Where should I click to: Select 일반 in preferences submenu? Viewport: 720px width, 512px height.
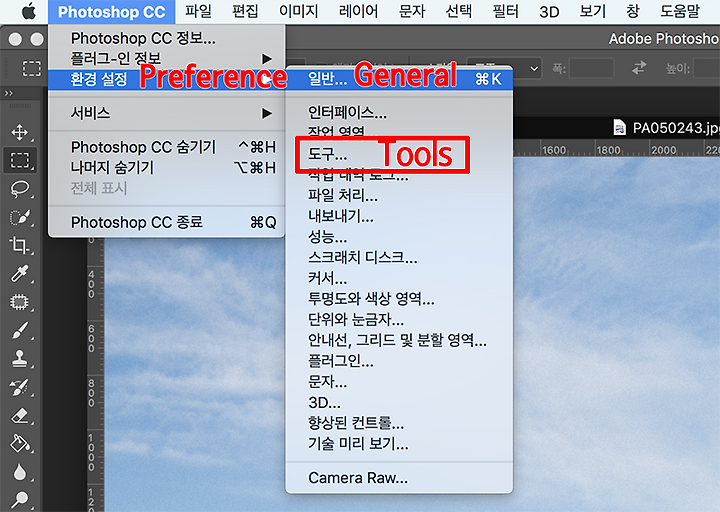399,79
